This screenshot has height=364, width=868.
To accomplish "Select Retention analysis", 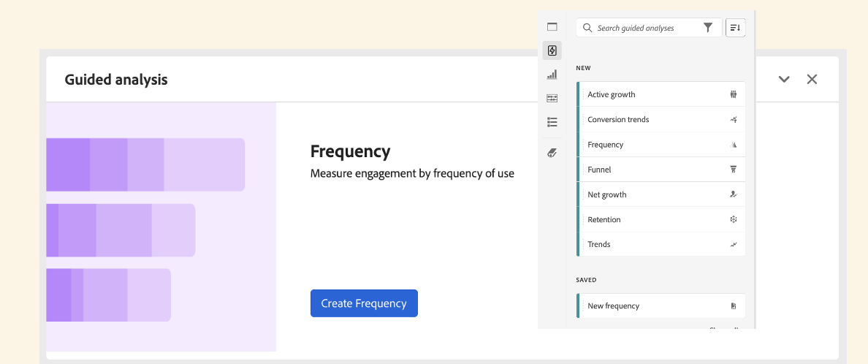I will (x=661, y=219).
